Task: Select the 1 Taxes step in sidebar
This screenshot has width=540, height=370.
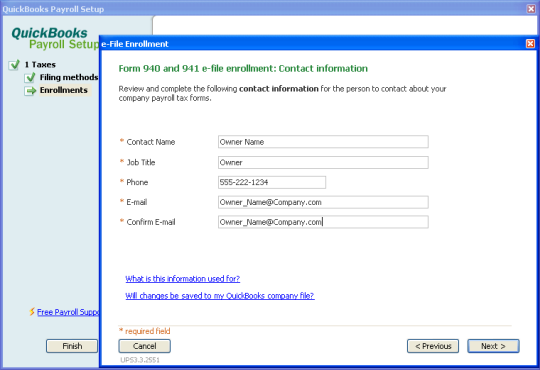Action: coord(40,64)
